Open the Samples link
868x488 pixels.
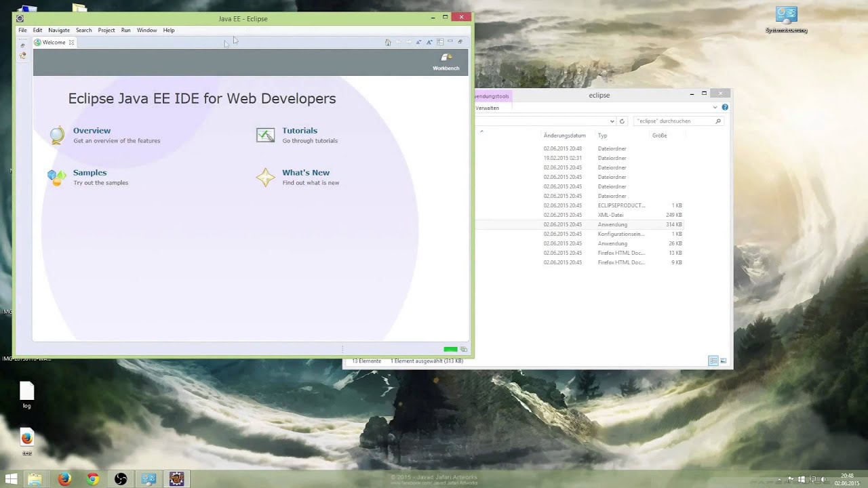pos(90,172)
